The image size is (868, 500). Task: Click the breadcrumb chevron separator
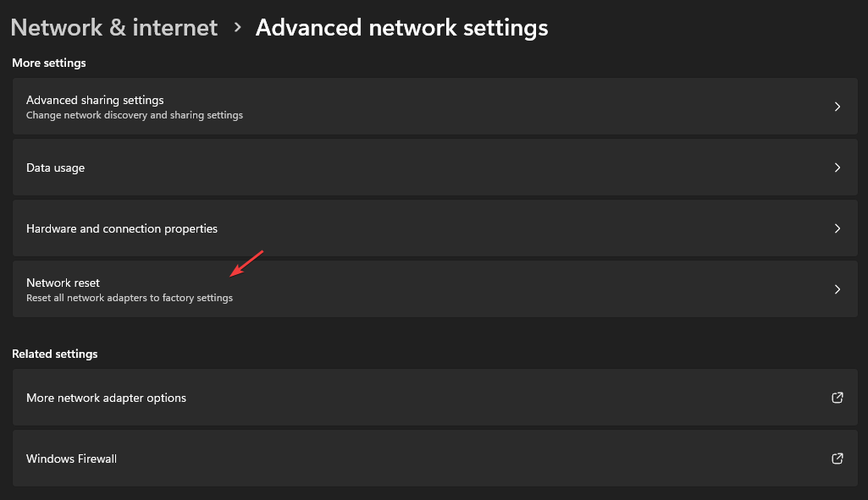(x=237, y=27)
